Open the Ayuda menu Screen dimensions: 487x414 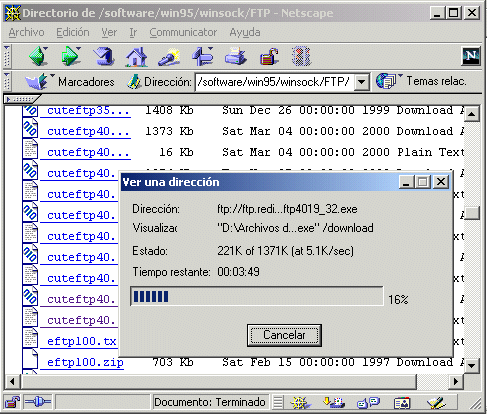point(245,32)
